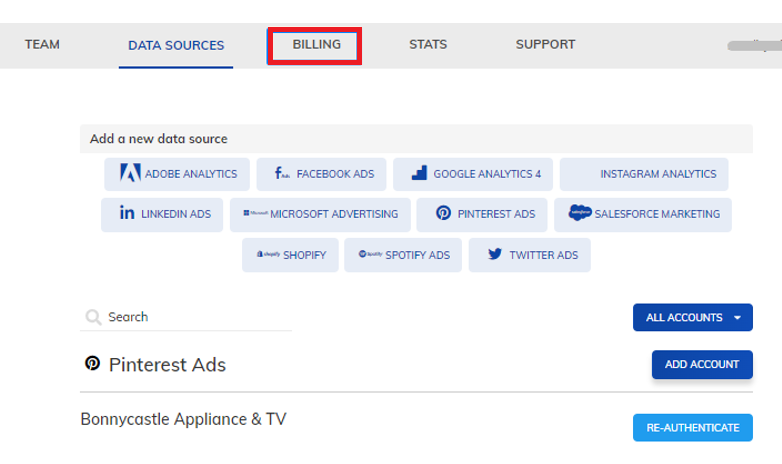Click the Microsoft logo icon
The height and width of the screenshot is (464, 782).
[x=255, y=213]
